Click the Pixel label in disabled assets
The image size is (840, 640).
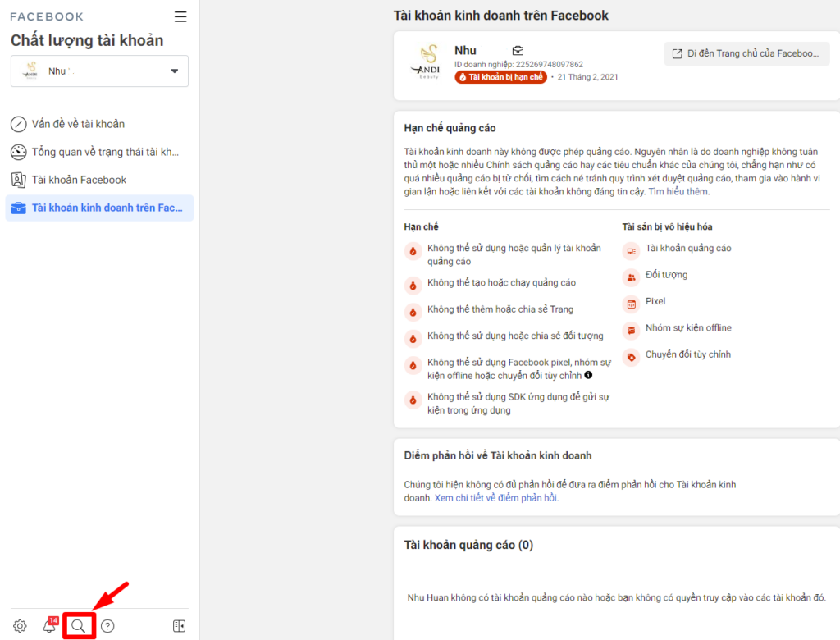click(x=655, y=301)
